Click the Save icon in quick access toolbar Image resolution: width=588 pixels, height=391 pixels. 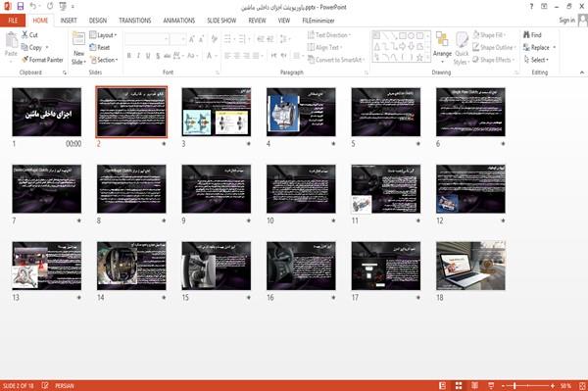point(21,7)
